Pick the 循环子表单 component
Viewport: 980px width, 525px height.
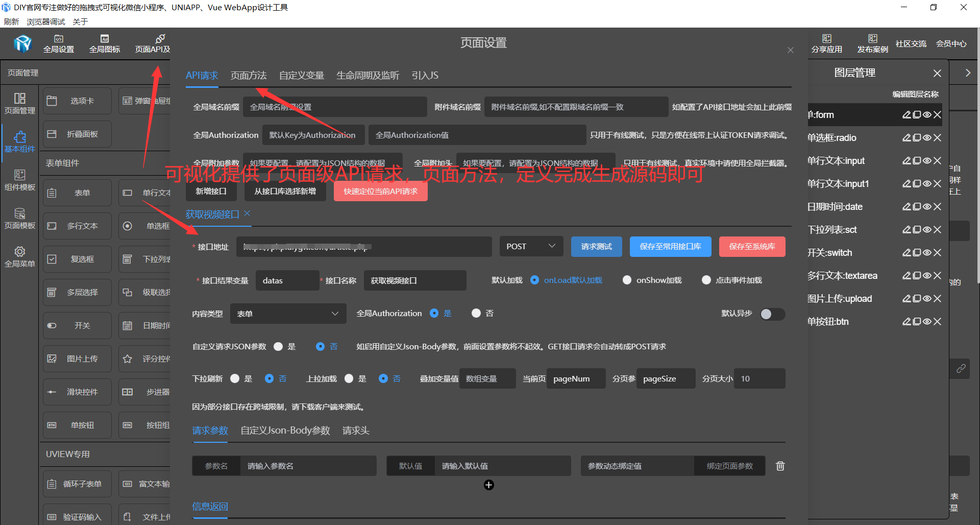tap(77, 484)
